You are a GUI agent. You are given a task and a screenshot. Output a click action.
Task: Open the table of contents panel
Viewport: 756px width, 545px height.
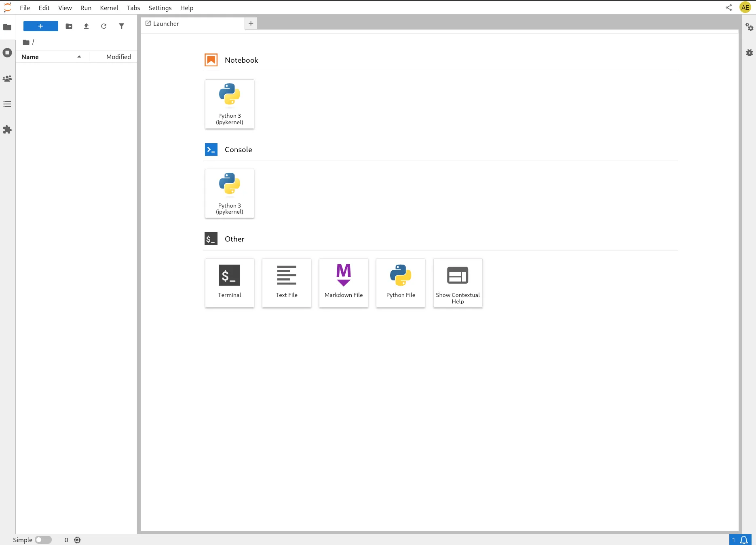(7, 104)
